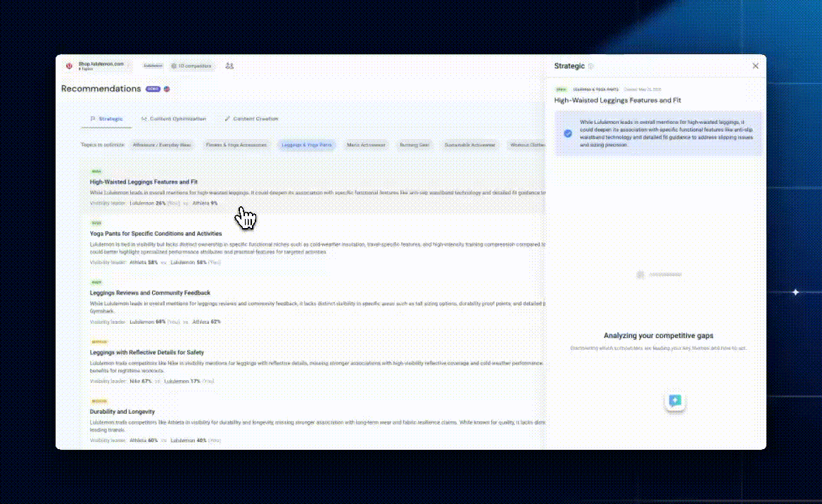Select the Athleisure / Everyday Wear topic
This screenshot has width=822, height=504.
161,145
